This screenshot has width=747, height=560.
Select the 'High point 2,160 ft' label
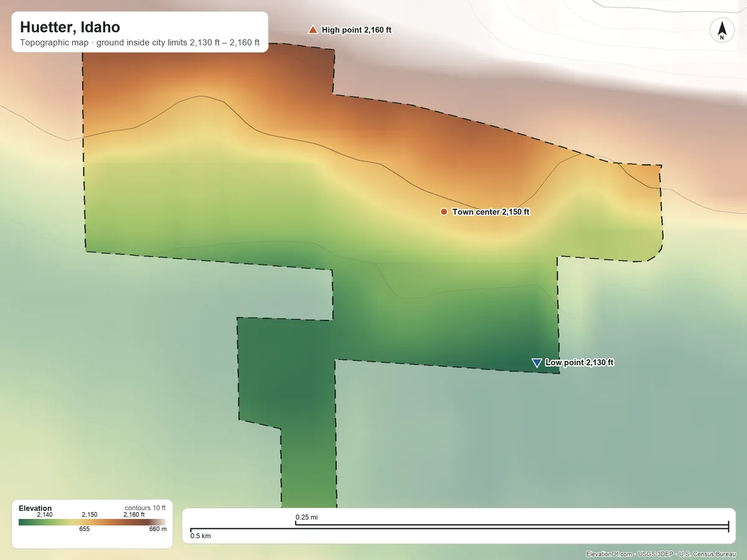coord(357,30)
